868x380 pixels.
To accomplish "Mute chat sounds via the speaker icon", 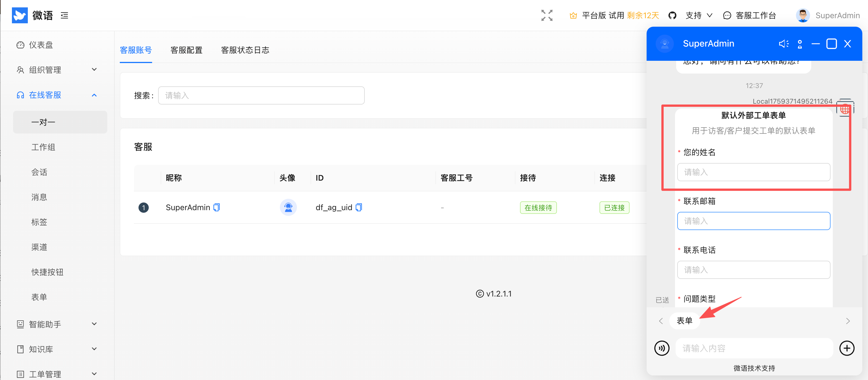I will click(784, 43).
